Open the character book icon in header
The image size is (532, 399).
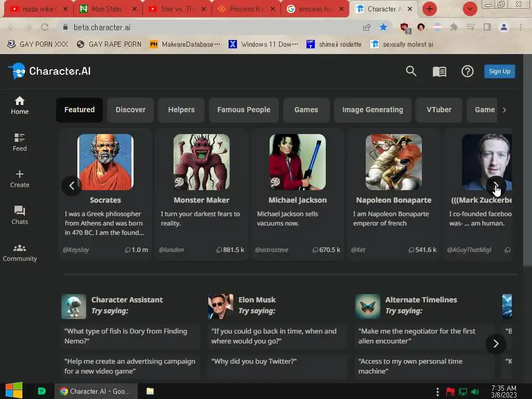click(439, 72)
